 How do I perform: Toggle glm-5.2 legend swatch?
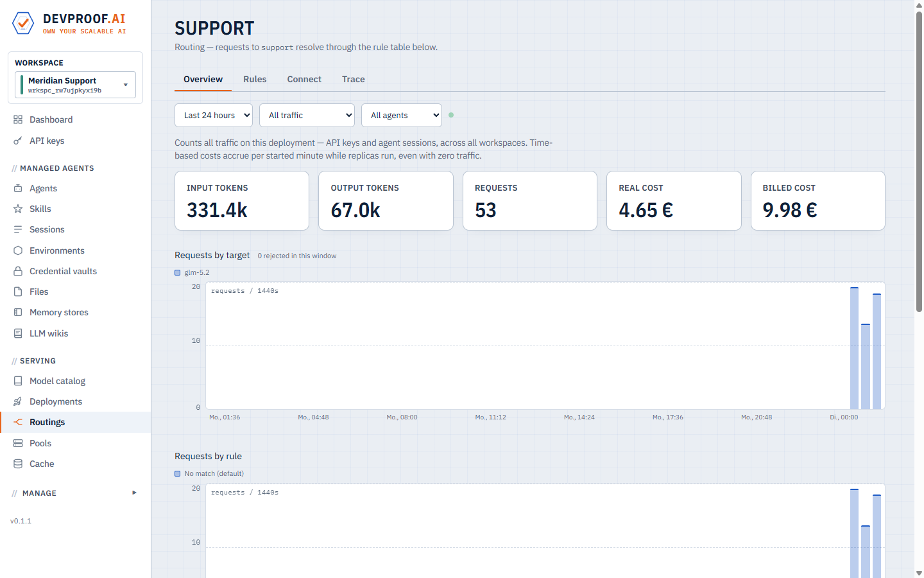[178, 272]
